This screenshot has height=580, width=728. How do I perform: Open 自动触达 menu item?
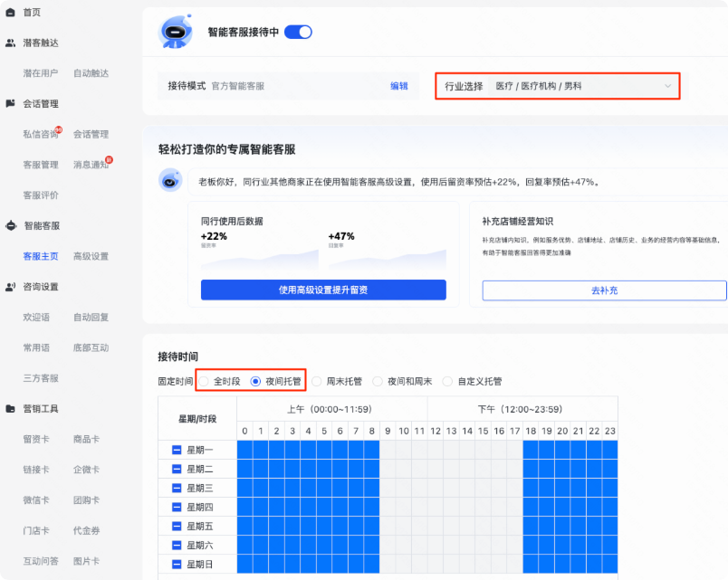point(91,73)
